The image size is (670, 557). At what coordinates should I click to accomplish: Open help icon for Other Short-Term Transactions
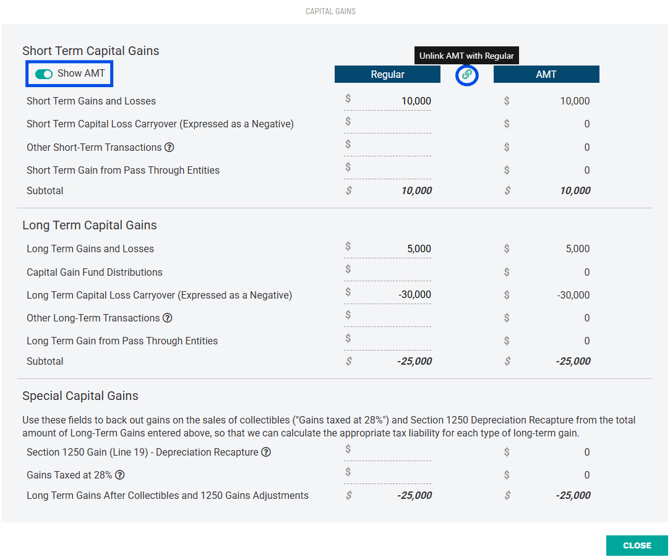click(x=169, y=148)
